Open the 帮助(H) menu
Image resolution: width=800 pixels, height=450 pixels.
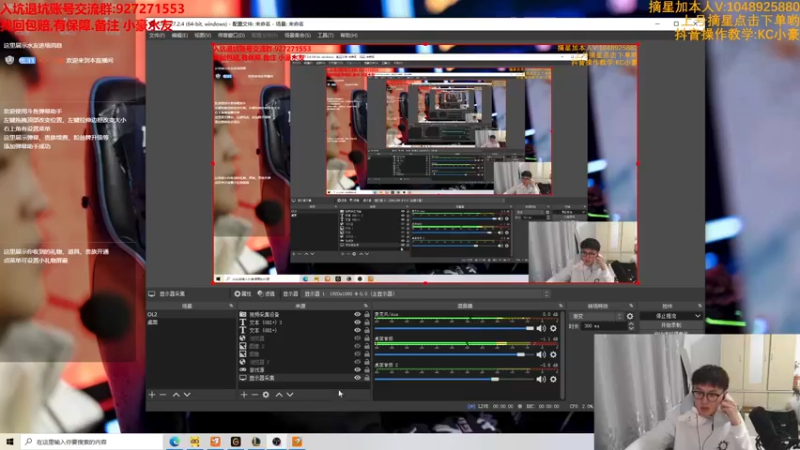click(x=349, y=35)
